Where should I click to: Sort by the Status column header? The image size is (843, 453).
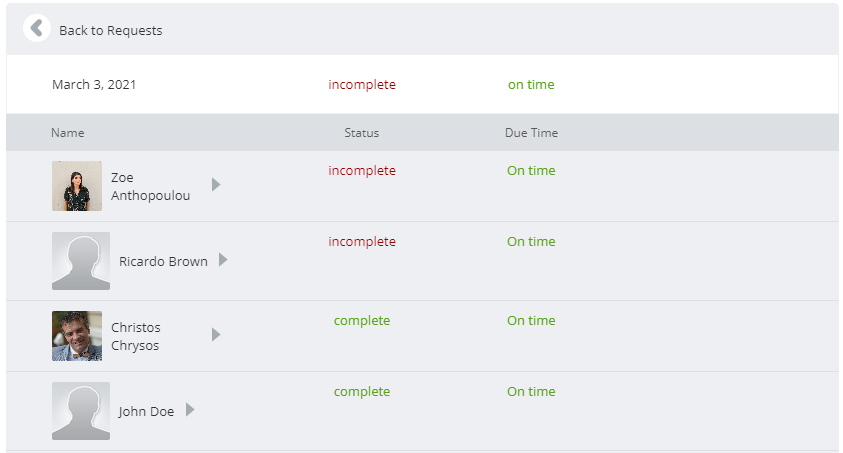point(362,133)
